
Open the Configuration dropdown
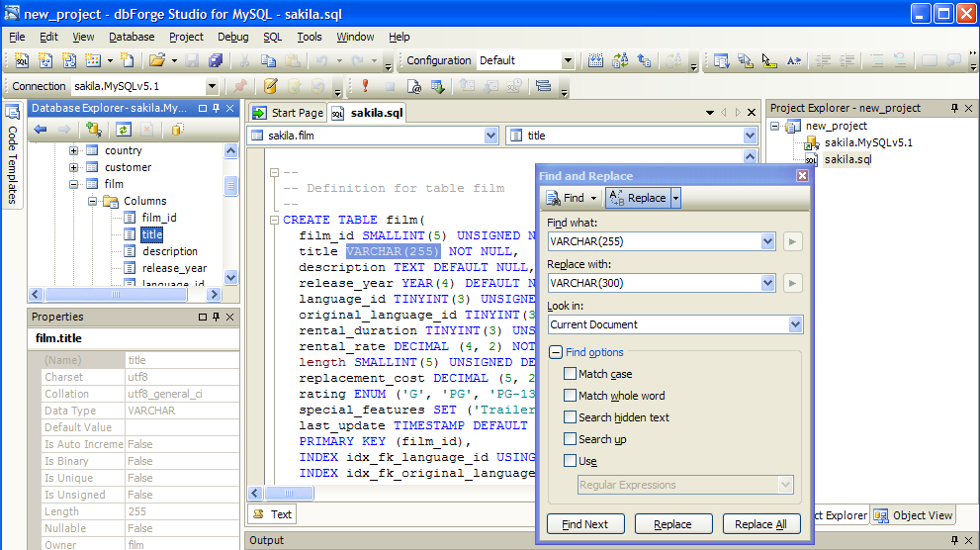click(568, 60)
